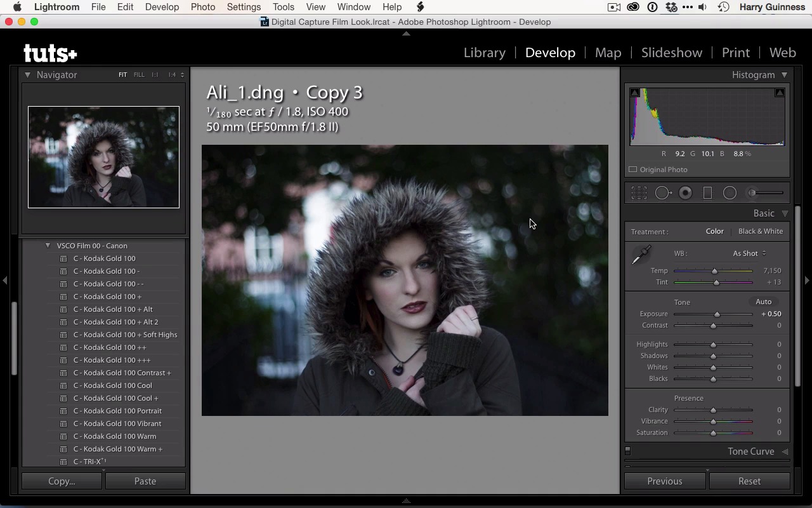
Task: Collapse the Navigator panel
Action: (x=27, y=75)
